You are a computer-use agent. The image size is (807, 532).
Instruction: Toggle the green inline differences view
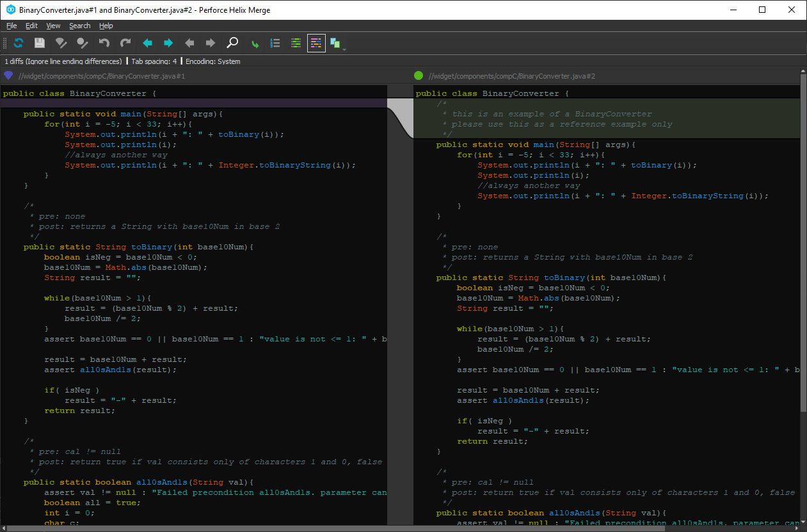(x=296, y=43)
